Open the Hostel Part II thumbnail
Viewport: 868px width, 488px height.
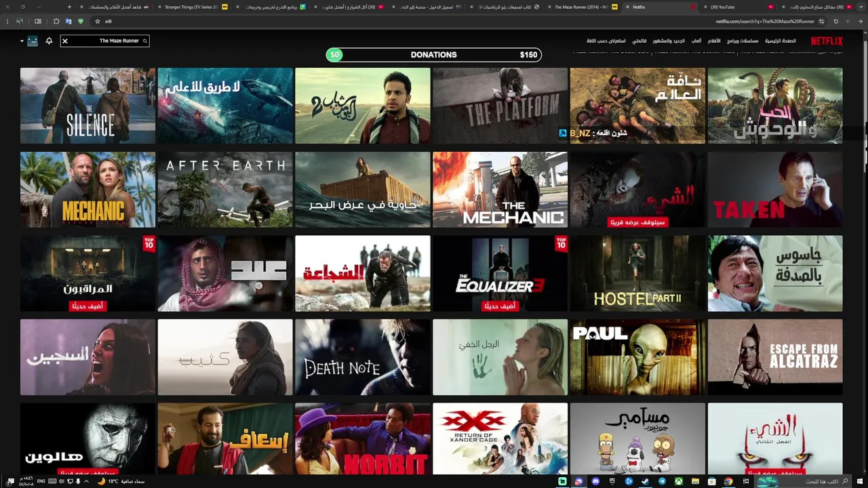[637, 274]
